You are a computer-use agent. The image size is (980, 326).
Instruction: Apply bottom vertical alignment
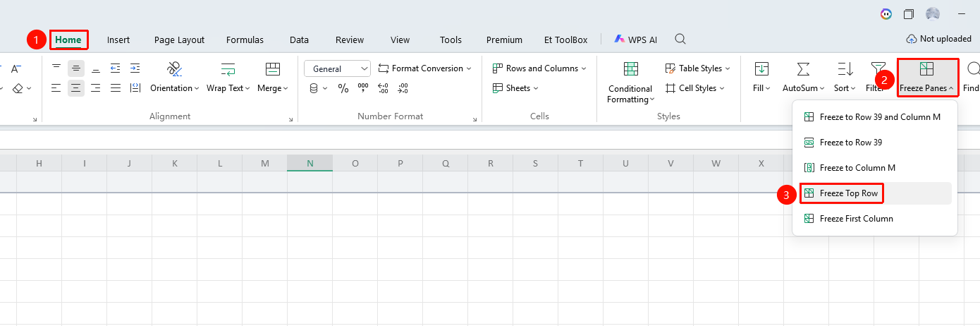coord(96,68)
